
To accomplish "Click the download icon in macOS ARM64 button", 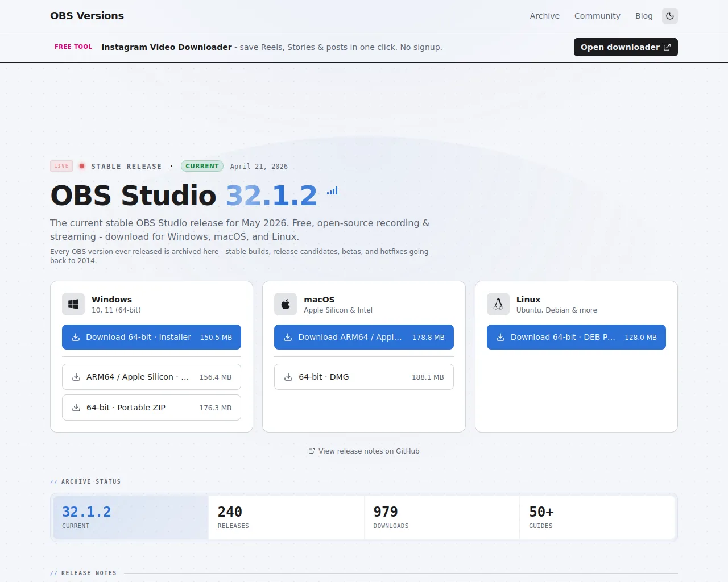I will [x=288, y=337].
